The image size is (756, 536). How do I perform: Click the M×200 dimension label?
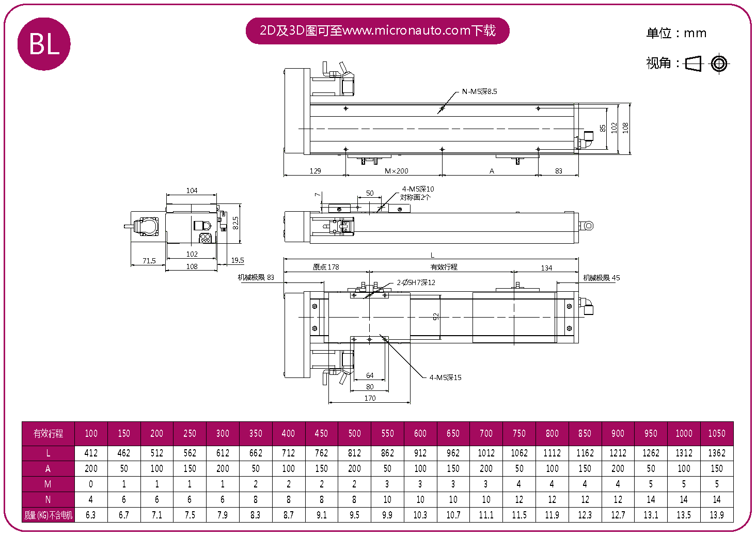396,171
